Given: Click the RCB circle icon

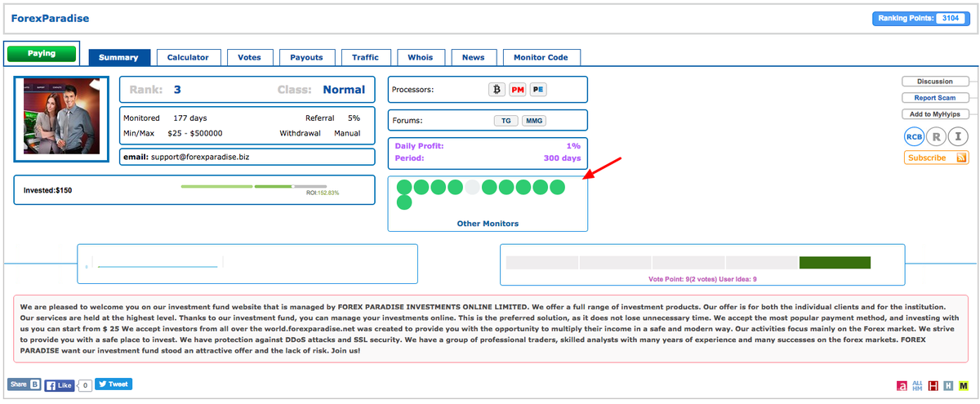Looking at the screenshot, I should (915, 137).
